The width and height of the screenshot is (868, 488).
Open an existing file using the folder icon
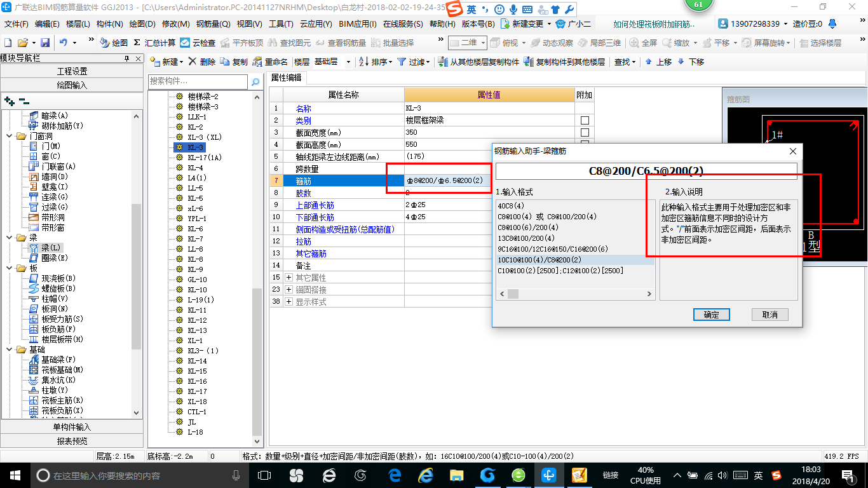22,43
